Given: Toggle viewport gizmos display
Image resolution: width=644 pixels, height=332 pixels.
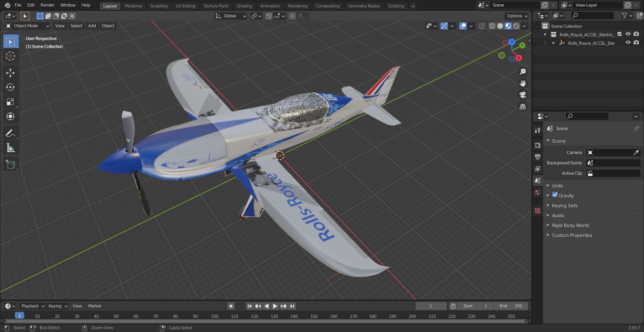Looking at the screenshot, I should pos(444,26).
